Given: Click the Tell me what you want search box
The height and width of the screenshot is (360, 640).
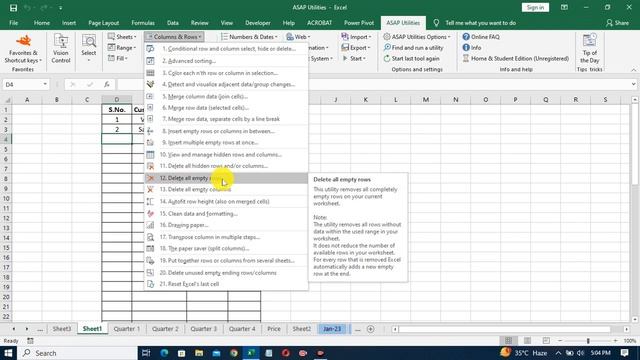Looking at the screenshot, I should tap(480, 23).
